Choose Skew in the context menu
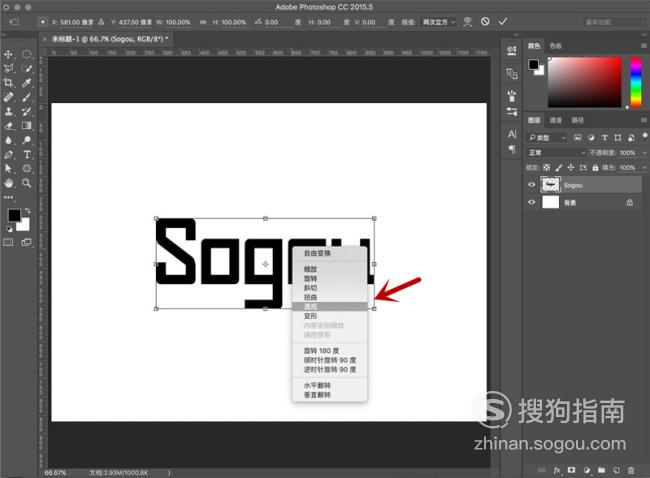 pyautogui.click(x=330, y=288)
